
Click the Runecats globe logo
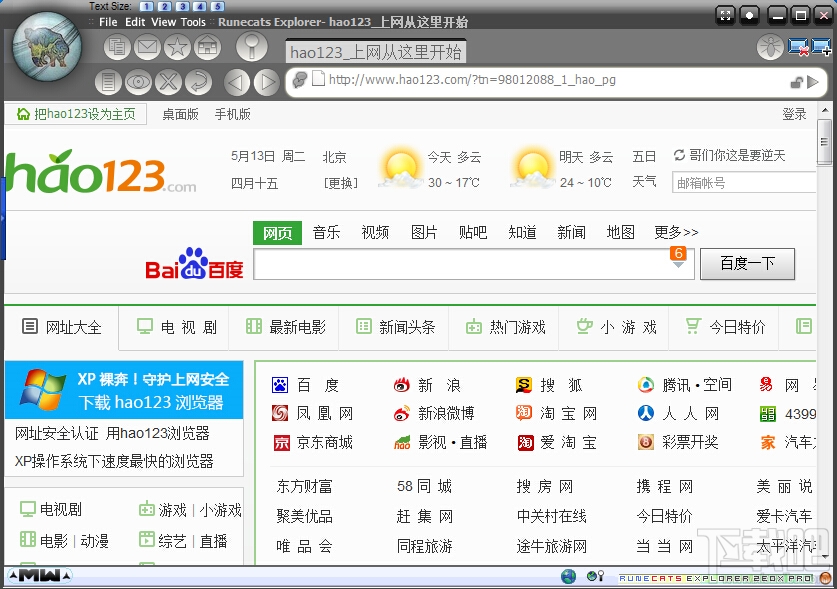pos(46,46)
